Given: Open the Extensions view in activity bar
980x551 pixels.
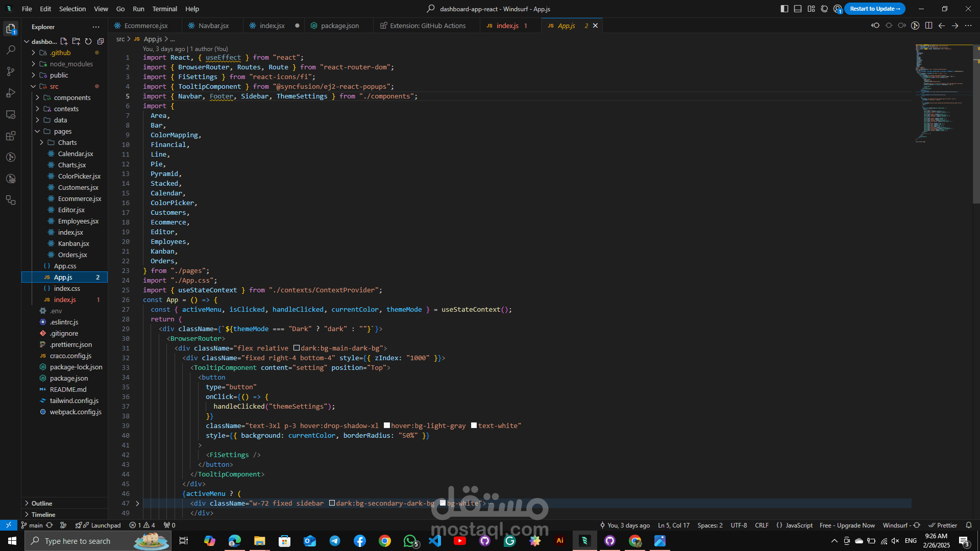Looking at the screenshot, I should [11, 136].
